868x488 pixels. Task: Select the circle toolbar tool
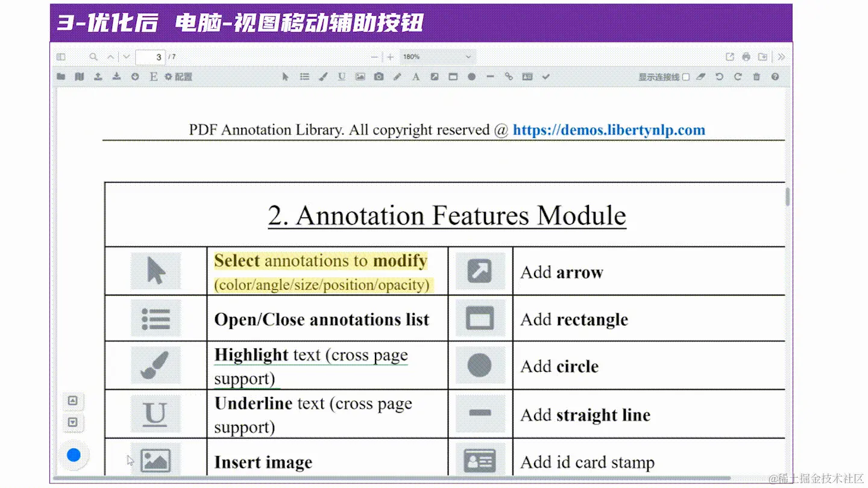click(471, 77)
